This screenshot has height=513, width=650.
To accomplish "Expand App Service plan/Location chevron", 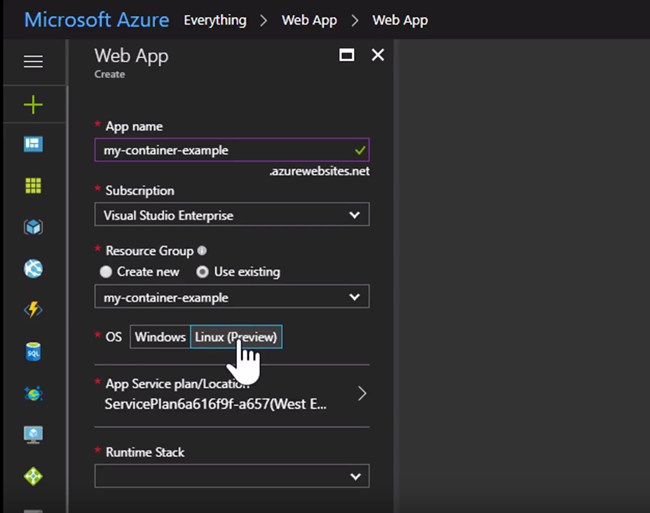I will point(362,393).
